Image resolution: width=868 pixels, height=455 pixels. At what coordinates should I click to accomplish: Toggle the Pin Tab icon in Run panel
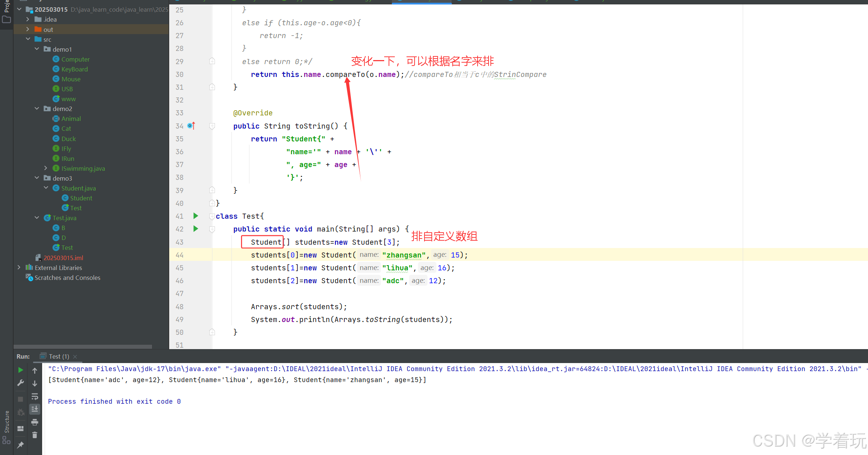(x=21, y=445)
